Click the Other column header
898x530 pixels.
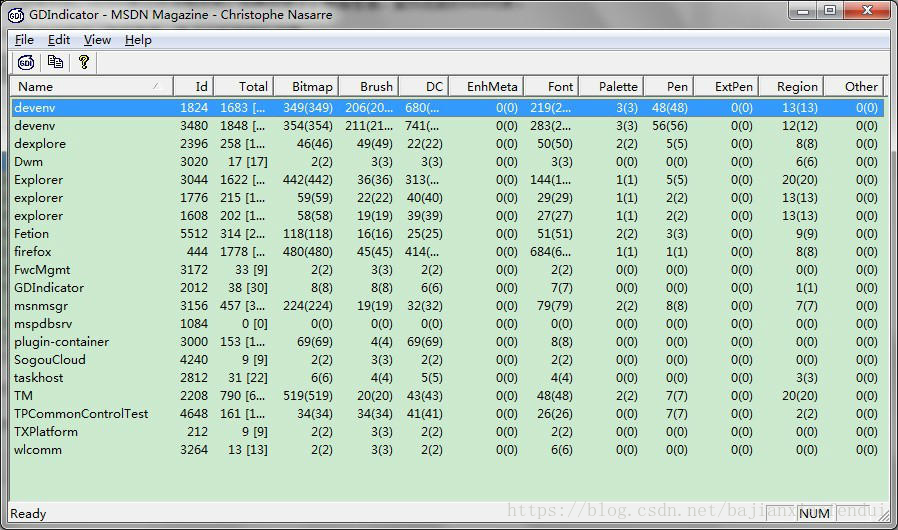854,87
